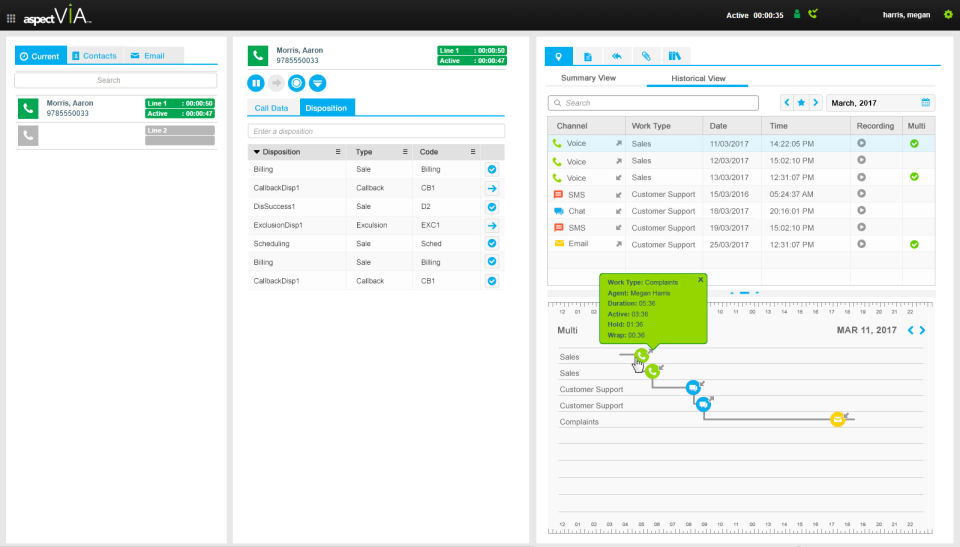Image resolution: width=960 pixels, height=547 pixels.
Task: Click the history Search field
Action: coord(653,103)
